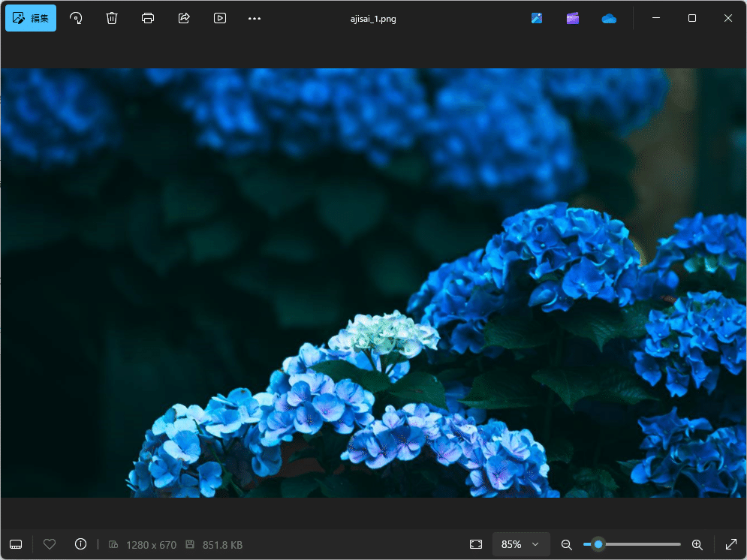The width and height of the screenshot is (747, 560).
Task: Open the OneDrive cloud icon
Action: [x=609, y=19]
